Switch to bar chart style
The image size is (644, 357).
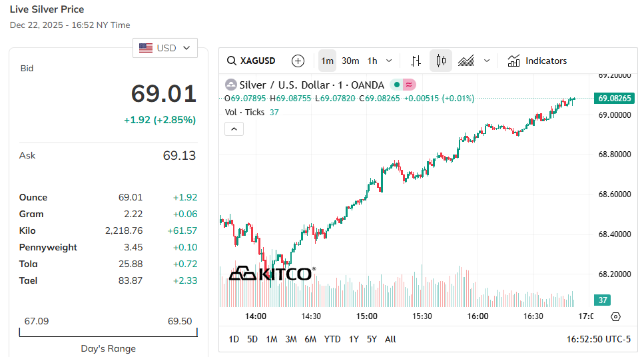point(416,61)
